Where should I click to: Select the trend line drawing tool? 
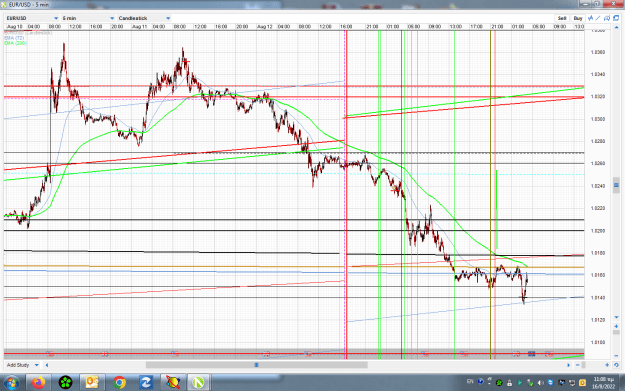[598, 18]
